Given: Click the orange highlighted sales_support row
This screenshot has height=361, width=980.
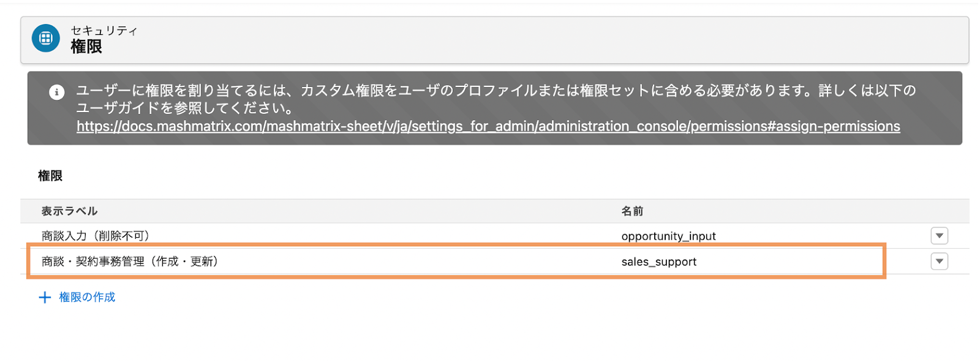Looking at the screenshot, I should [456, 262].
